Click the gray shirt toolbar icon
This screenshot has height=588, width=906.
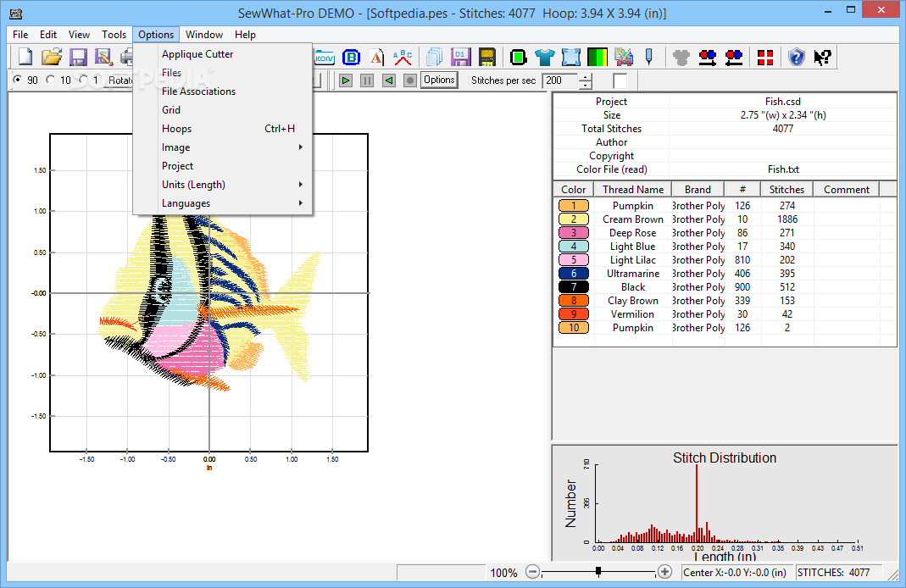[x=681, y=57]
